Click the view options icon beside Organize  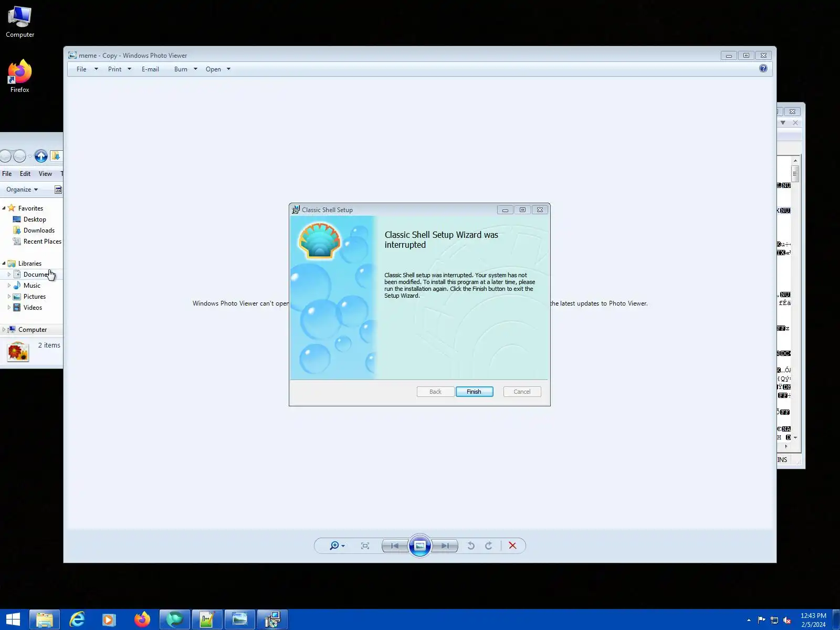[x=58, y=190]
